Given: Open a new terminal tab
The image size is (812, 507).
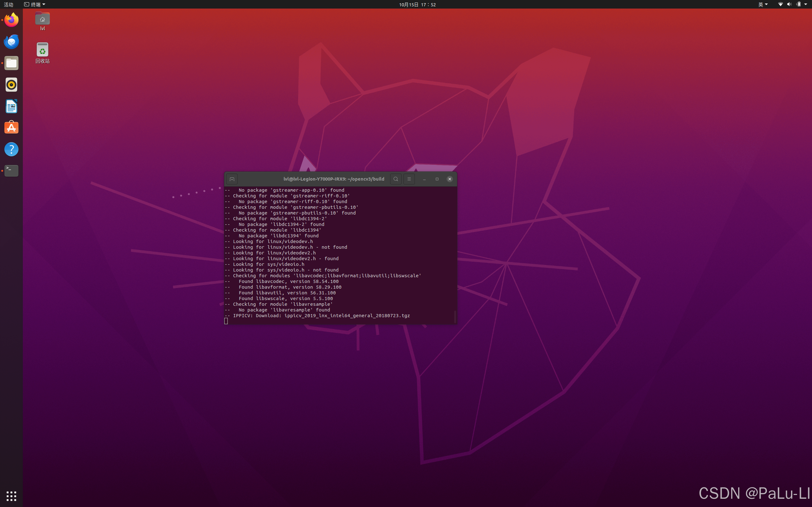Looking at the screenshot, I should (232, 179).
